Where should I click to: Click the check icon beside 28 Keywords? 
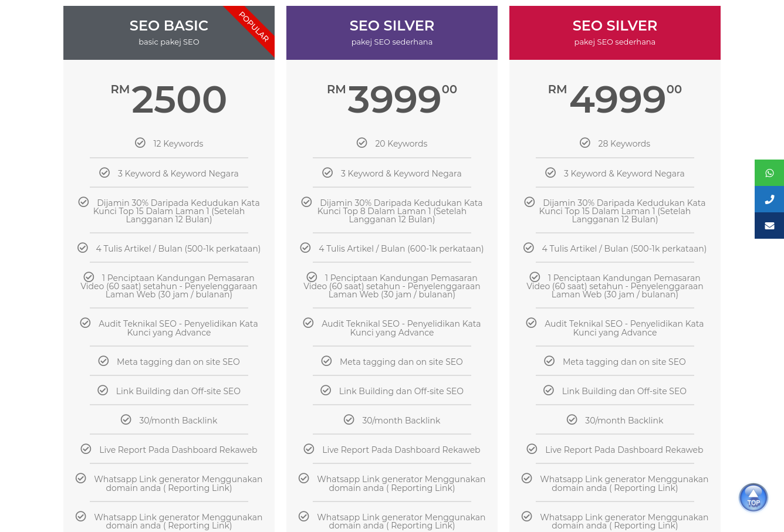coord(585,143)
